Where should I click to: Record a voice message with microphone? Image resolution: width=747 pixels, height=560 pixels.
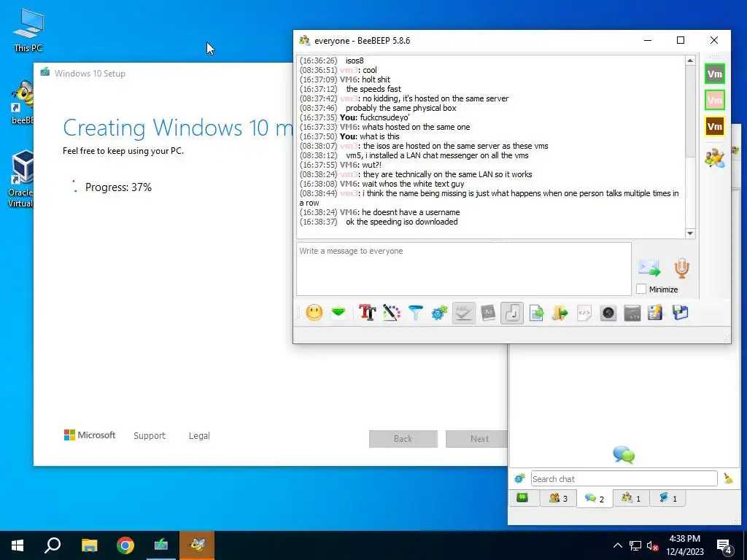(x=682, y=268)
